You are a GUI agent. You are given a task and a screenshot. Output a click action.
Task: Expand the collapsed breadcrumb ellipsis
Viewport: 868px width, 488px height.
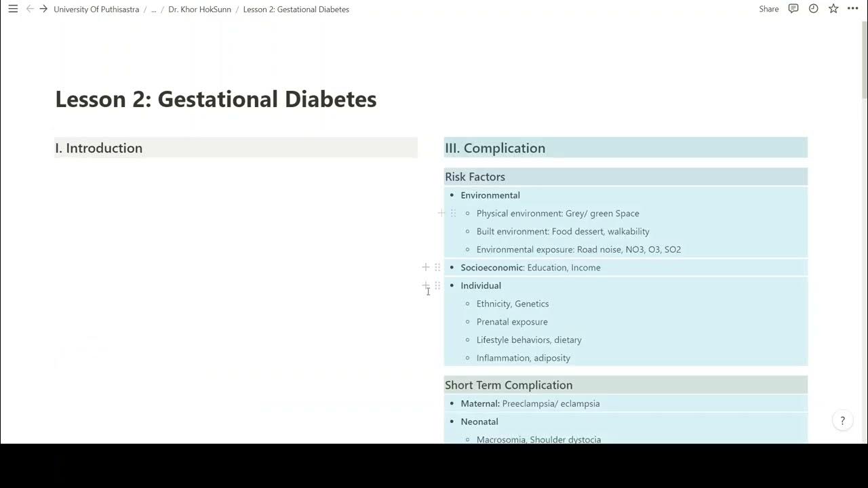153,9
